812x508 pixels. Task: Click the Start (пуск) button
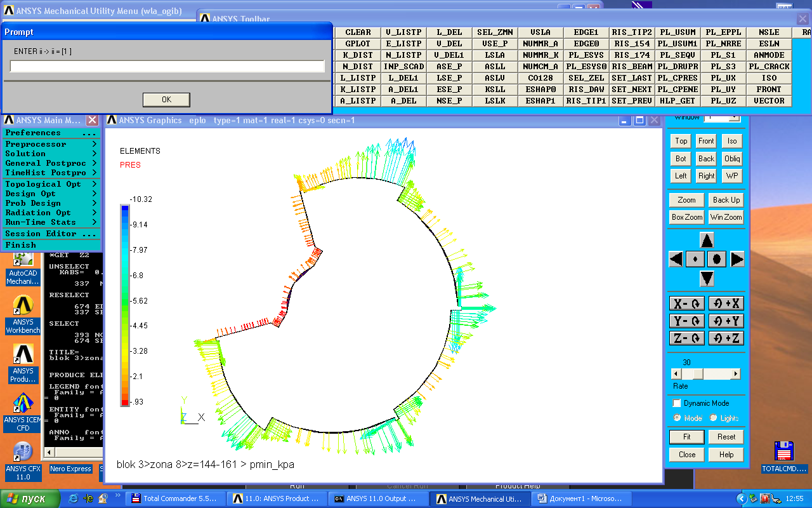click(x=30, y=498)
